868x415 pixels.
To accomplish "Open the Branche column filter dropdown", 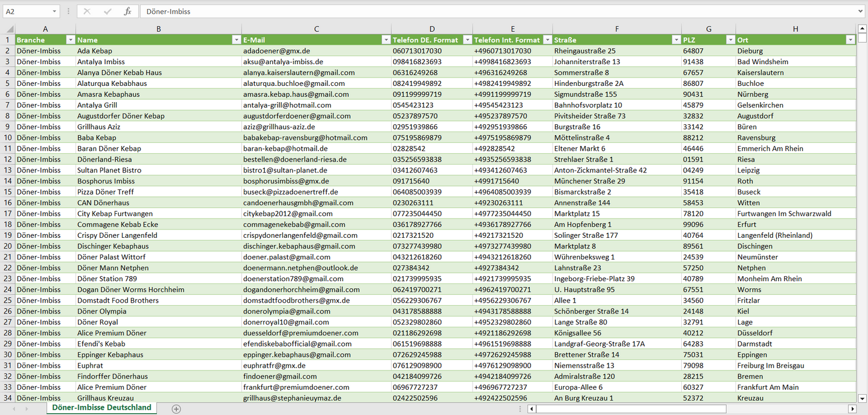I will pyautogui.click(x=70, y=40).
